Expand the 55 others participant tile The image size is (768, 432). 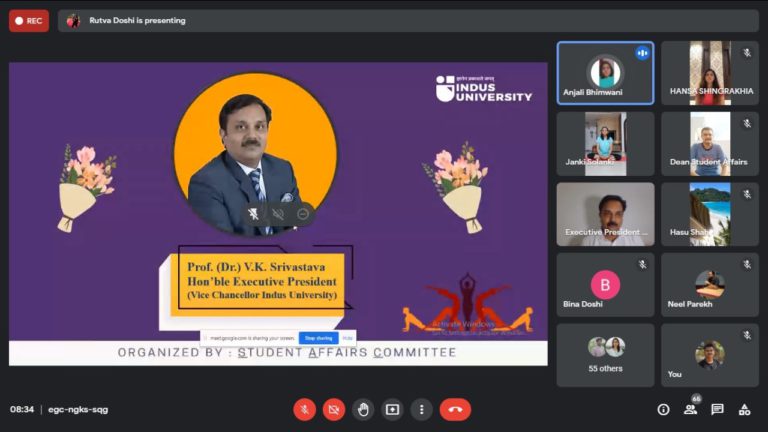coord(605,355)
